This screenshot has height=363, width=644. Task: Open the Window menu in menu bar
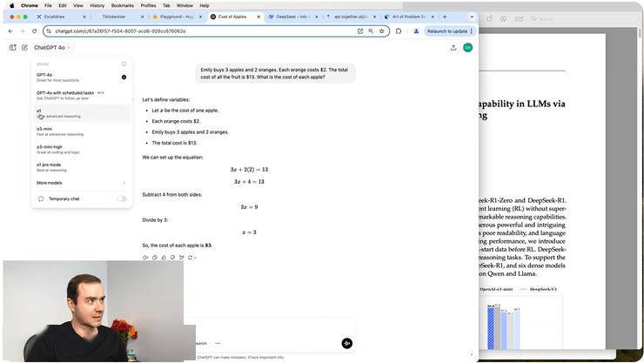tap(184, 5)
